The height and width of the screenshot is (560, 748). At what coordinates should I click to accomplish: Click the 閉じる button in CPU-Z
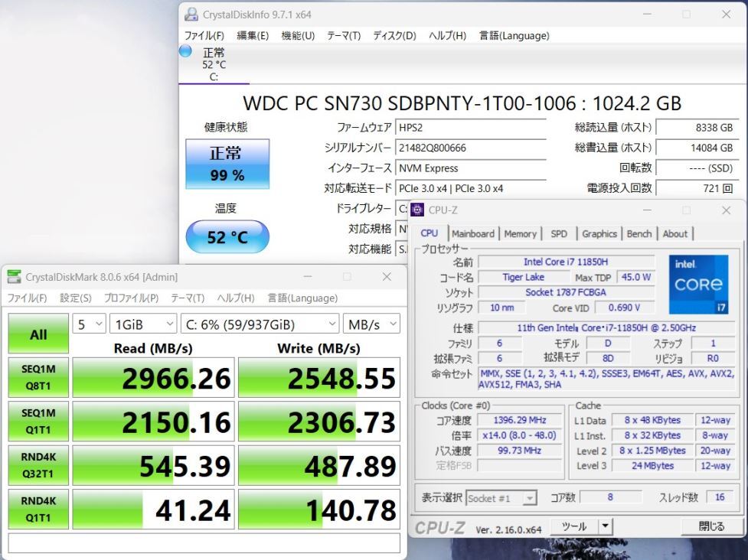(711, 526)
